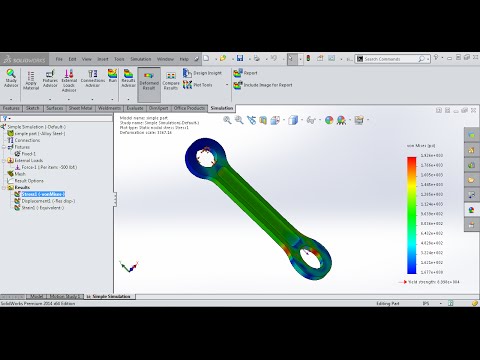This screenshot has width=480, height=360.
Task: Collapse the Fixtures tree node
Action: [x=4, y=147]
